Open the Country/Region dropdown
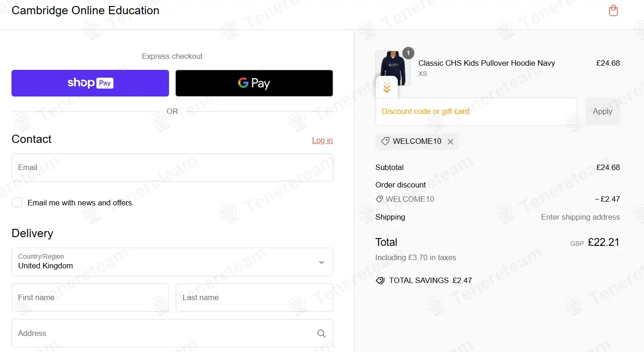Image resolution: width=644 pixels, height=352 pixels. (172, 262)
